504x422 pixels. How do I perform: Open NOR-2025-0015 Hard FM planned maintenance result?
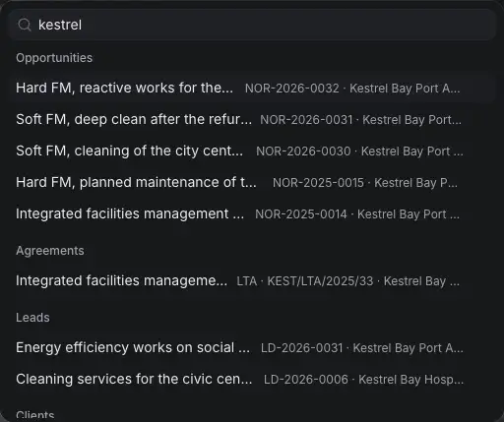pos(252,182)
